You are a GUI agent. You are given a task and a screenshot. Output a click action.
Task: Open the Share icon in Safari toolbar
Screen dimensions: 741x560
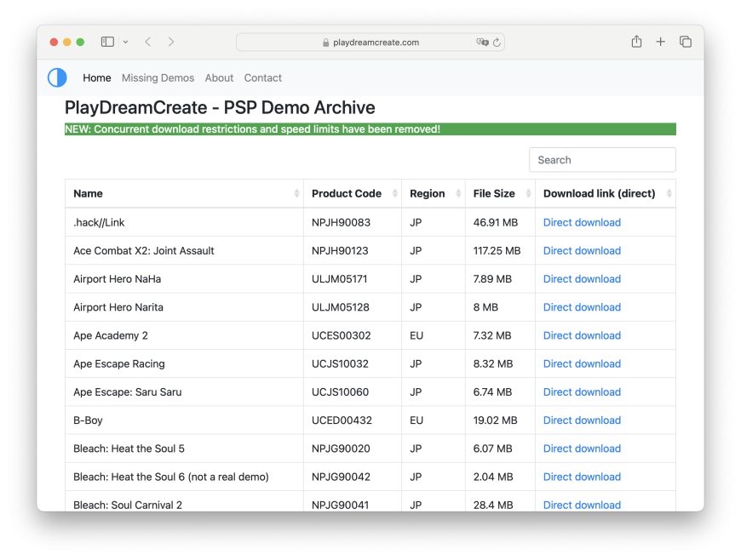click(x=636, y=42)
